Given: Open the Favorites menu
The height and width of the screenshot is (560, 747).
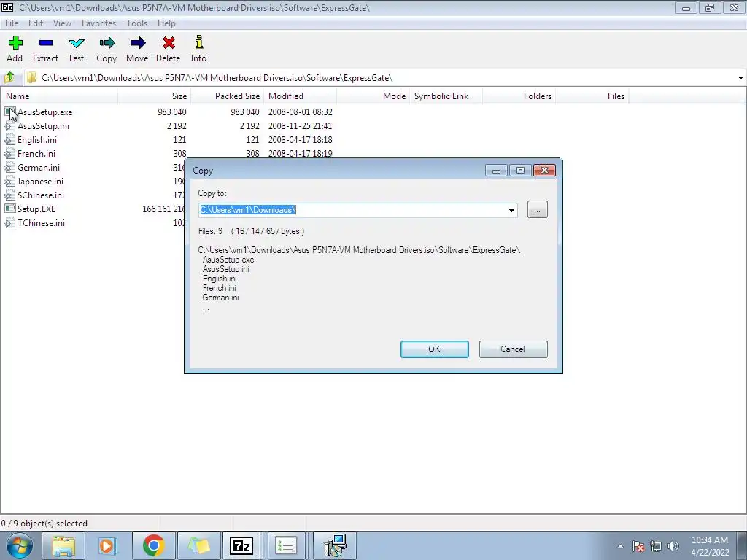Looking at the screenshot, I should pos(98,23).
